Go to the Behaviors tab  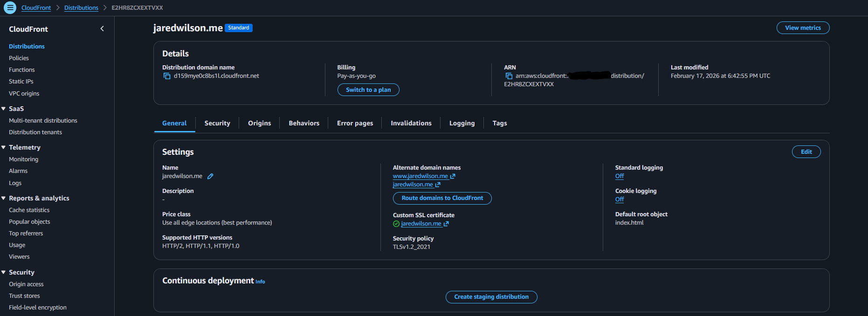point(304,123)
